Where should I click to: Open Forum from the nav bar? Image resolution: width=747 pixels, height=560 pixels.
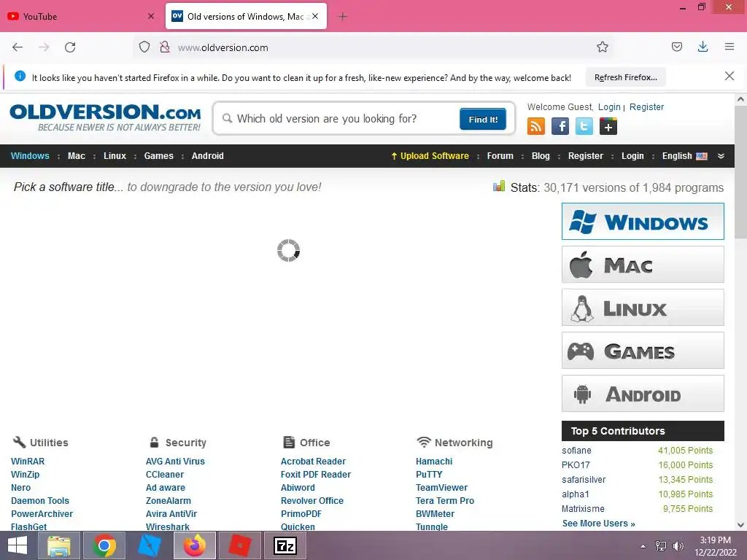pos(500,156)
